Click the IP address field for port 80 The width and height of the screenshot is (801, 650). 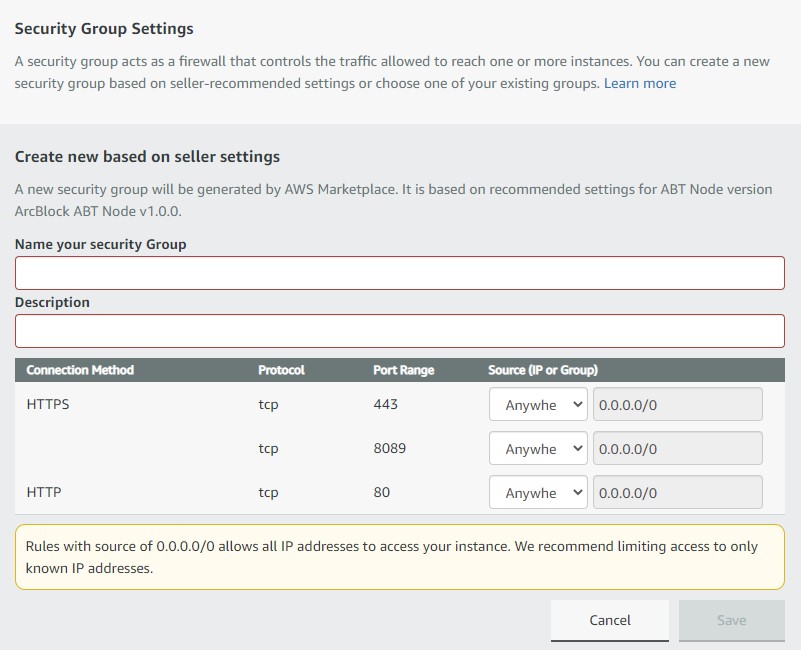(677, 493)
